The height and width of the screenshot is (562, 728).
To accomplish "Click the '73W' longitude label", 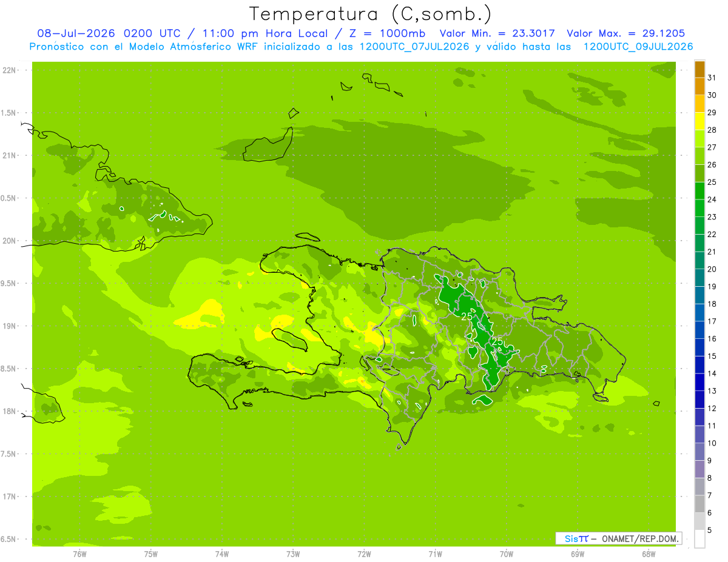I will [293, 554].
